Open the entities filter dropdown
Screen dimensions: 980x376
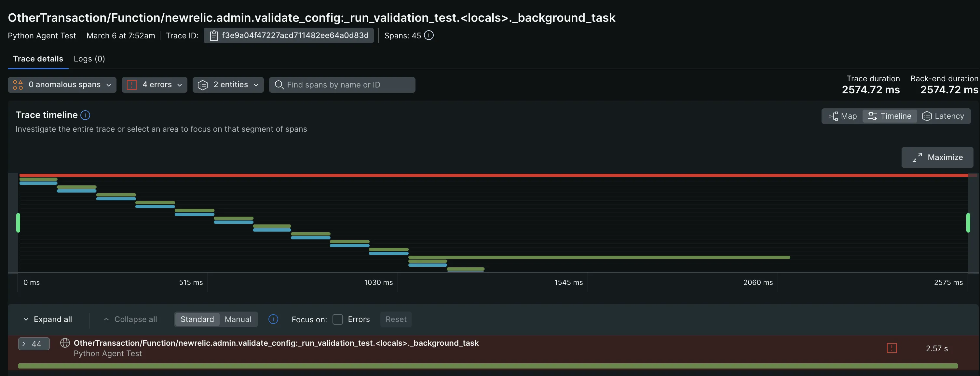[227, 84]
